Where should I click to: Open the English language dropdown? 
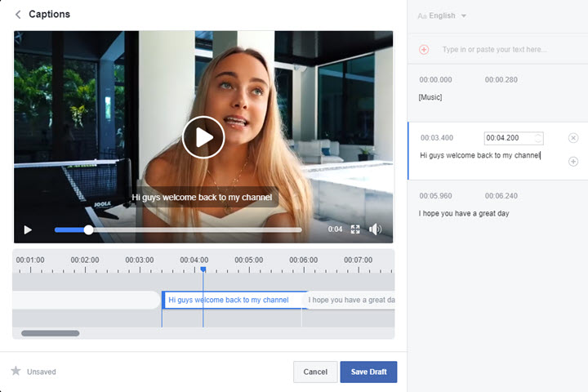pos(443,16)
